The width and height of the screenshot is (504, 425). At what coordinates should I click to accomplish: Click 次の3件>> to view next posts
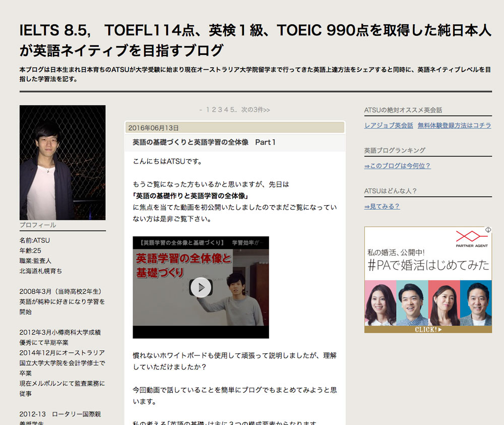(x=256, y=110)
